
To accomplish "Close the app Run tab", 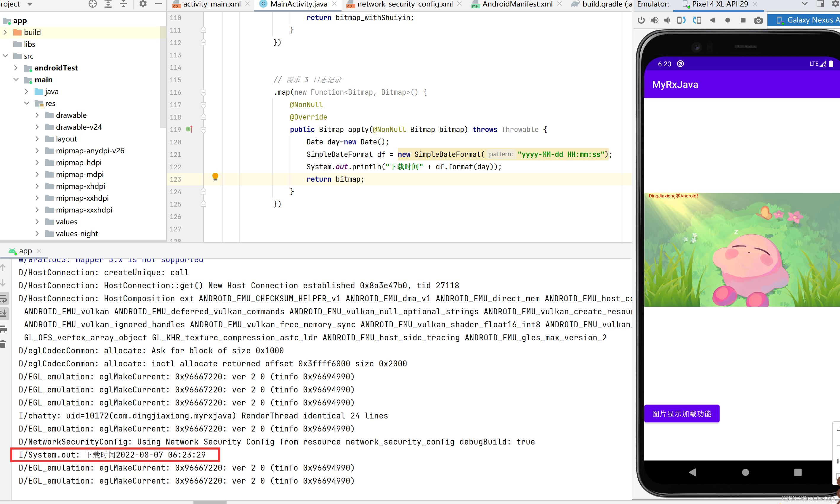I will [x=39, y=251].
